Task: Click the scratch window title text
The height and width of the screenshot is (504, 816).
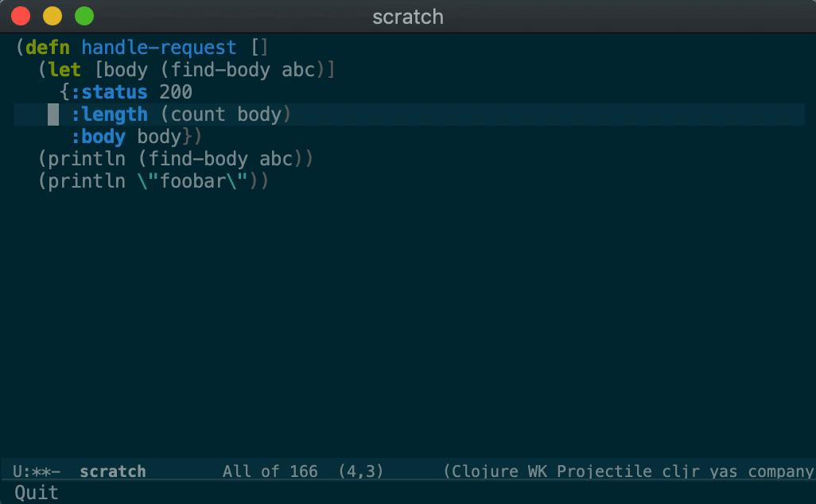Action: 407,17
